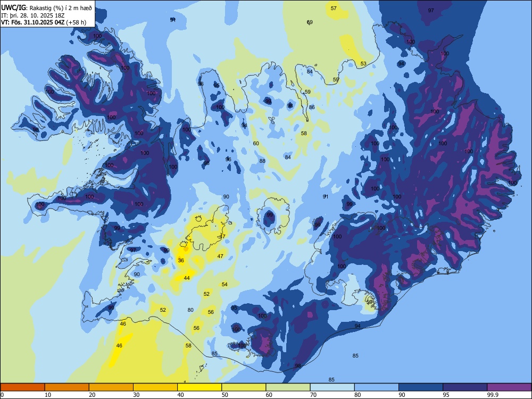Click the map value 80 in the southwest lowlands
This screenshot has width=532, height=399.
click(x=190, y=310)
